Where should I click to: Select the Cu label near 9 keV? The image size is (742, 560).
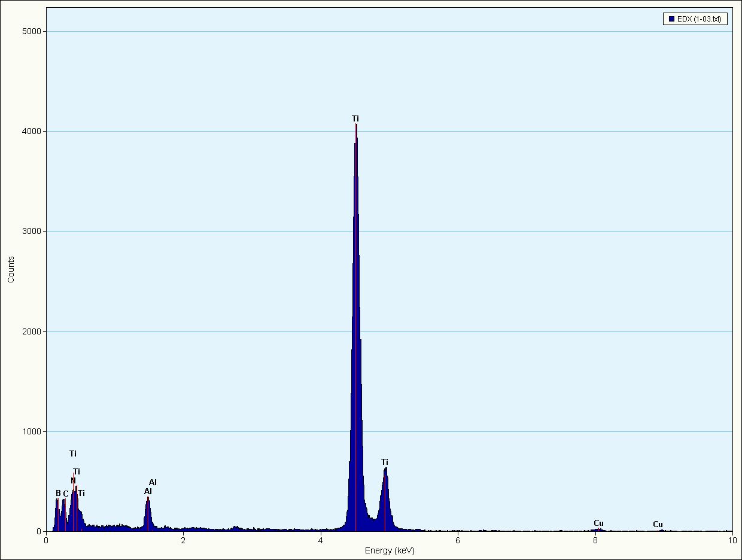[x=658, y=525]
